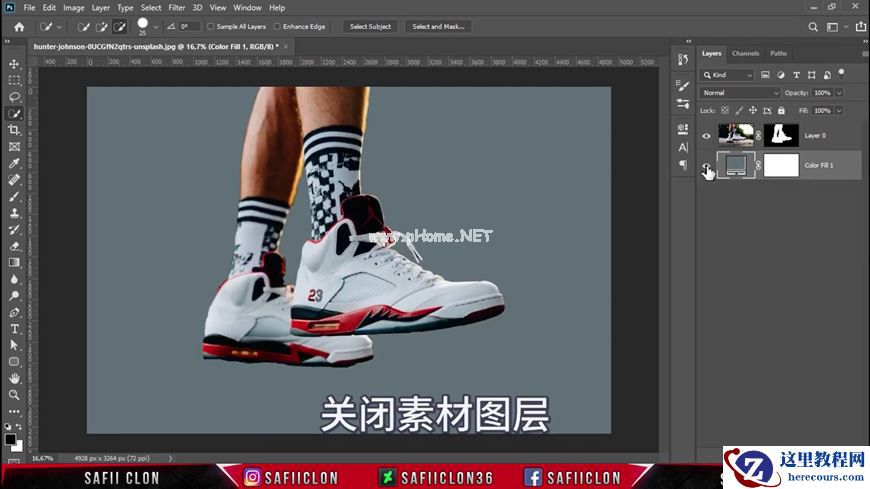
Task: Open Opacity slider dropdown arrow
Action: point(839,93)
